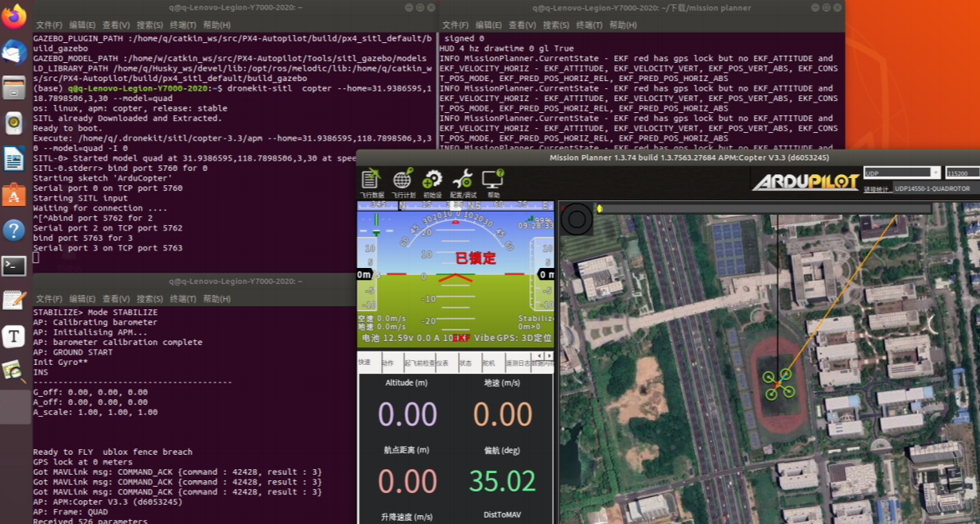Open 搜索(S) menu in the STABILIZE MAVProxy terminal

tap(150, 299)
